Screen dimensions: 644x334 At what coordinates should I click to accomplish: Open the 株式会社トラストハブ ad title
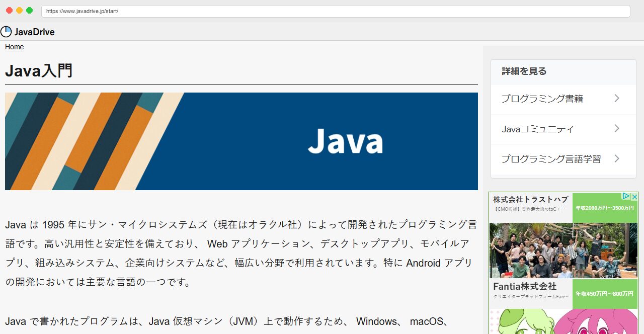pyautogui.click(x=530, y=199)
